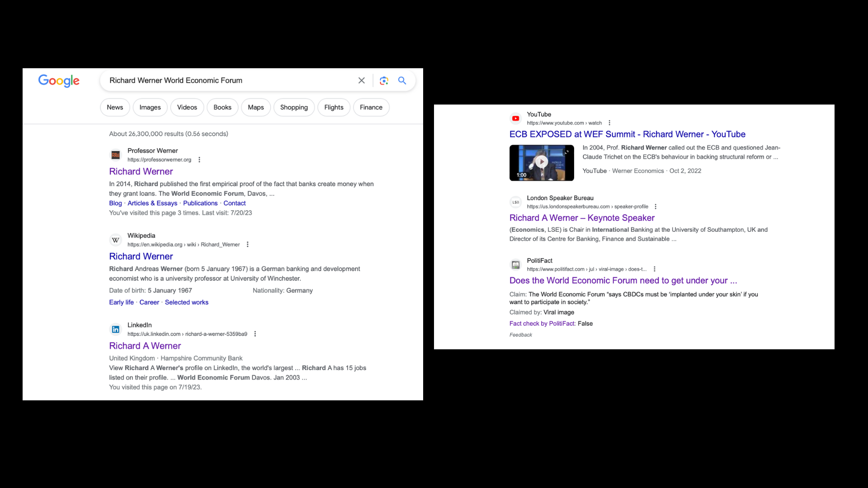Open three-dot menu beside Wikipedia URL

247,244
